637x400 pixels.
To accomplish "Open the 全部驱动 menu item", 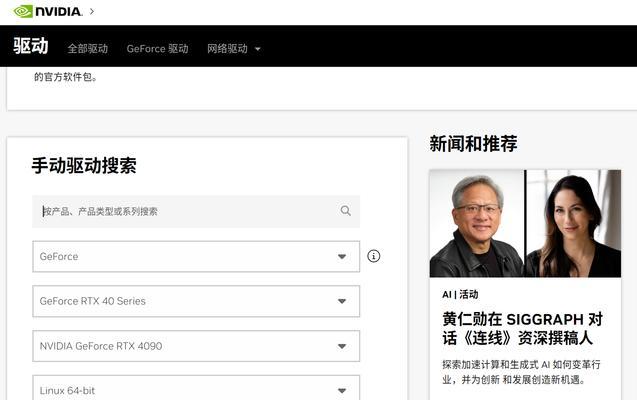I will coord(88,49).
